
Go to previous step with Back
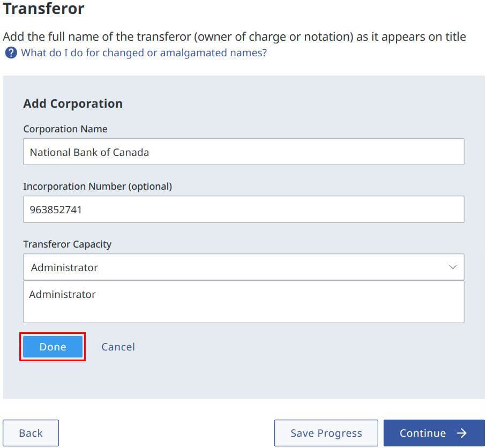[x=31, y=433]
